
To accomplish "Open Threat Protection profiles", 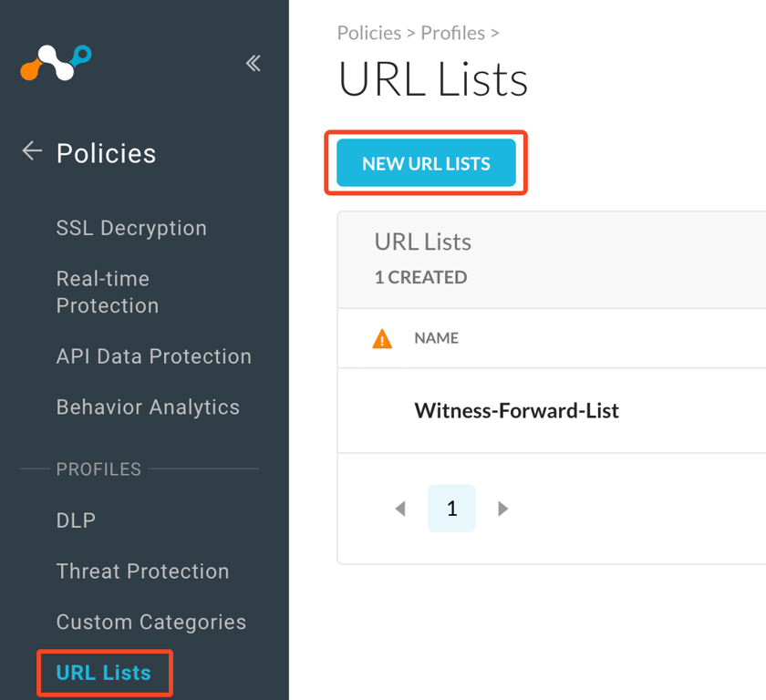I will (x=142, y=571).
